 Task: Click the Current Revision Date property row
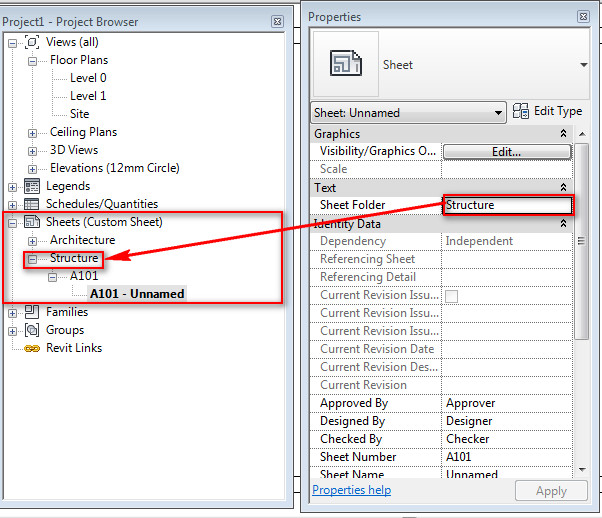[x=441, y=349]
